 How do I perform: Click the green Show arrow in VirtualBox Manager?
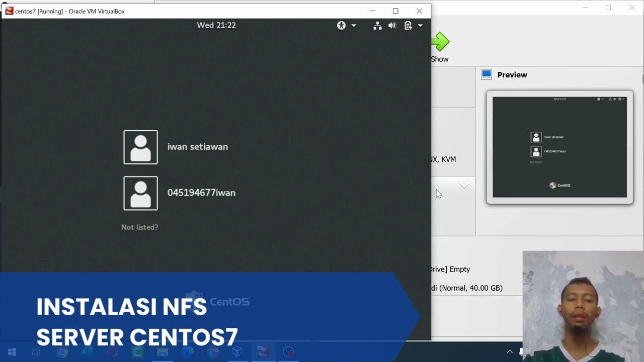pos(441,42)
